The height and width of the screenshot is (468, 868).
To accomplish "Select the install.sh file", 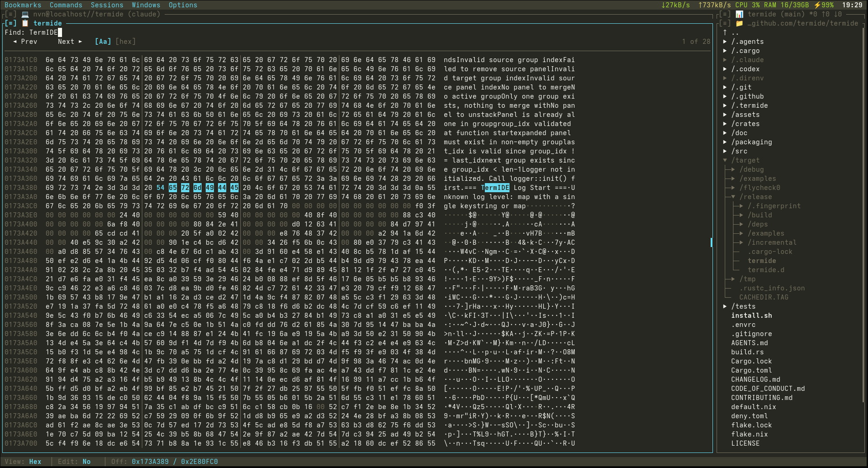I will point(752,316).
